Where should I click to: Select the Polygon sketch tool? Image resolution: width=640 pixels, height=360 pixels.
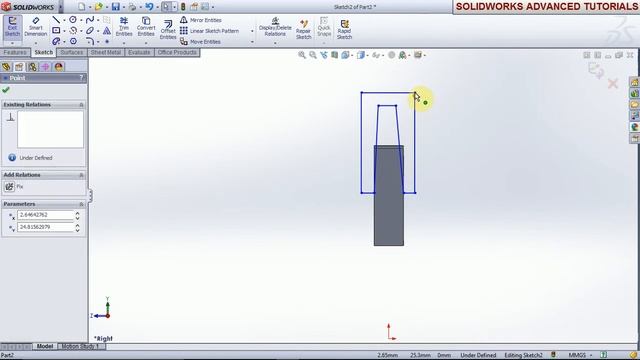(x=73, y=41)
